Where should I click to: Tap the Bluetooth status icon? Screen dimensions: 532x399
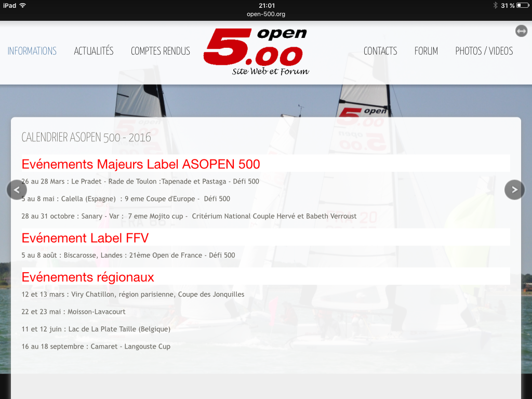495,5
